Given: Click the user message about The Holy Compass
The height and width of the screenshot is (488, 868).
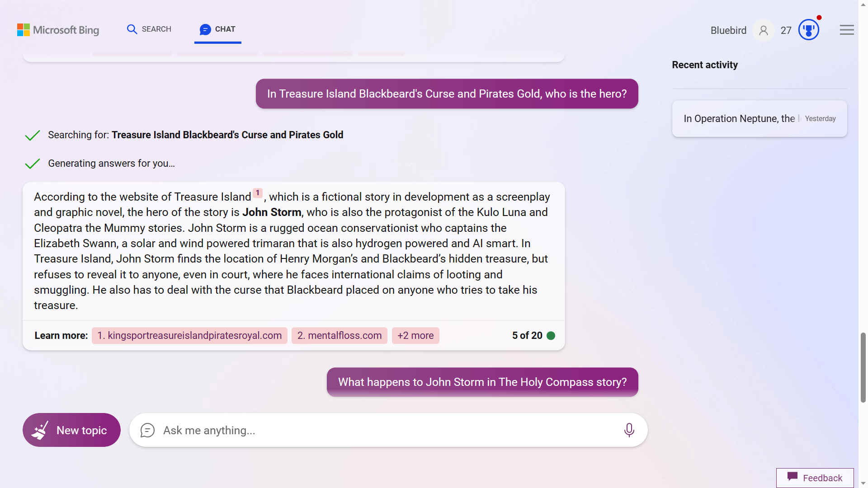Looking at the screenshot, I should point(482,382).
